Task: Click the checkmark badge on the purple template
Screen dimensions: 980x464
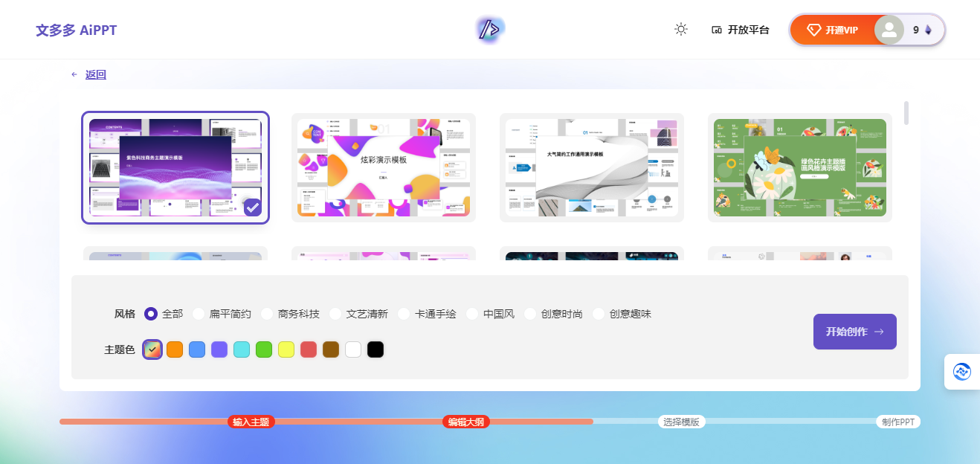Action: click(x=253, y=207)
